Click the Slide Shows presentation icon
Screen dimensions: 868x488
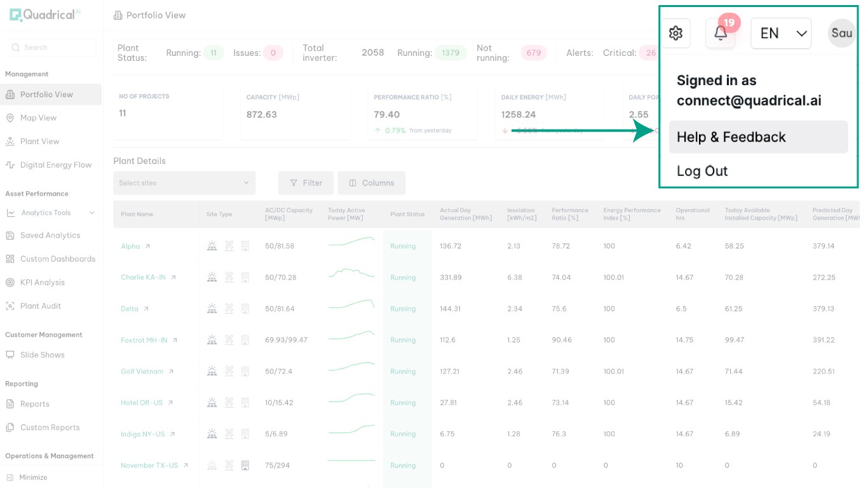[10, 355]
